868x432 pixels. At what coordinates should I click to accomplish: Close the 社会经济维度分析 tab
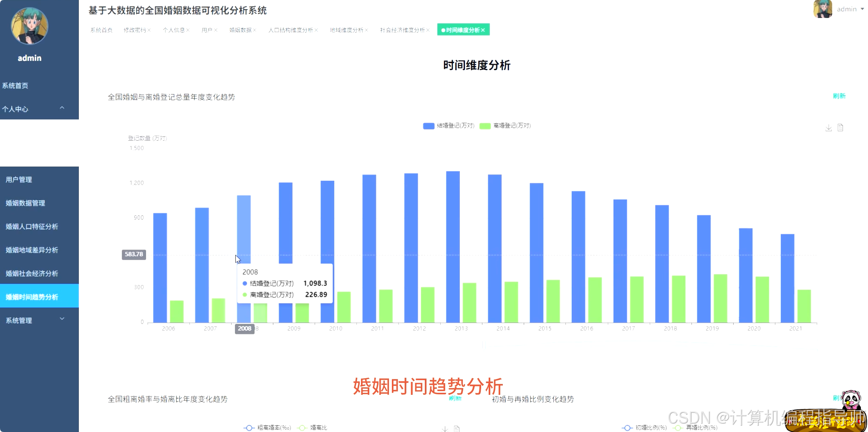point(428,30)
